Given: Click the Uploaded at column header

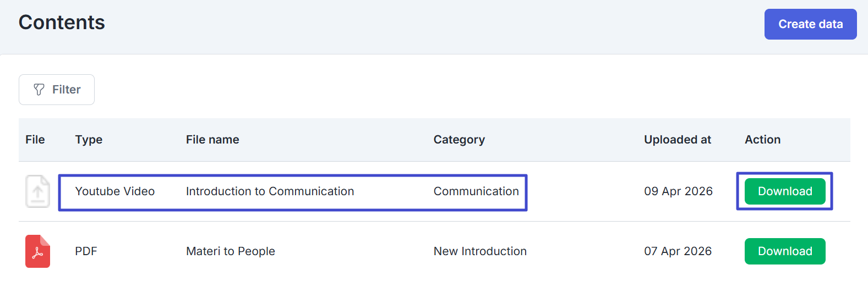Looking at the screenshot, I should pos(677,140).
